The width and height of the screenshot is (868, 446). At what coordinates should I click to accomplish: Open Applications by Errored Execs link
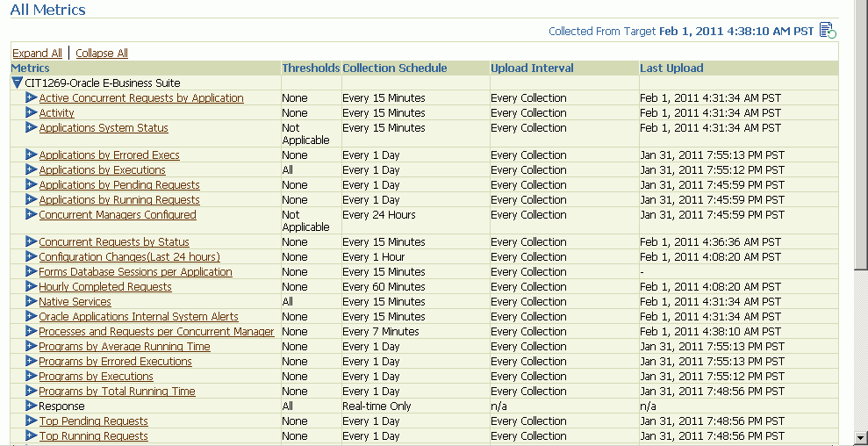[109, 155]
